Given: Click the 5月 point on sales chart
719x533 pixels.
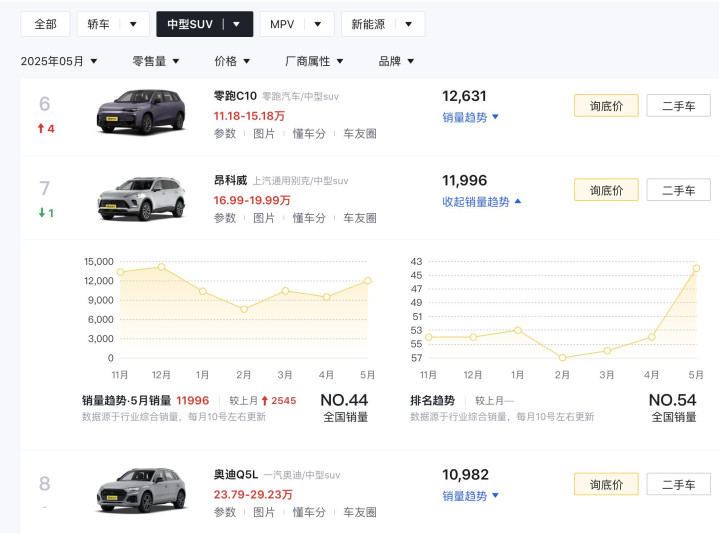Looking at the screenshot, I should click(368, 280).
